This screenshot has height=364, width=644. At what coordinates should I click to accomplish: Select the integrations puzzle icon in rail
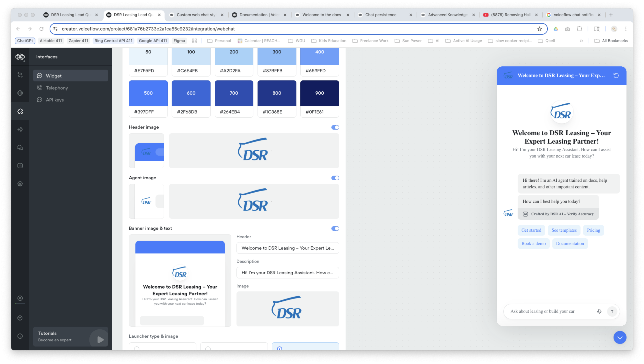pos(20,111)
